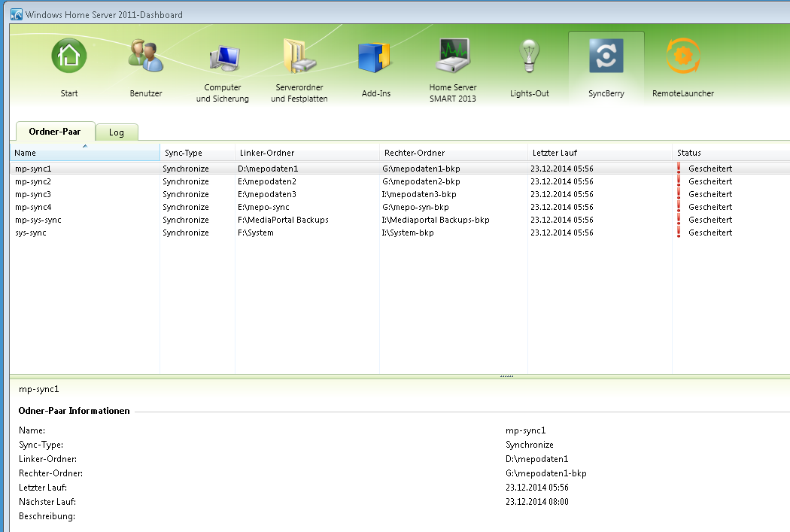Open the Lights-Out lightbulb icon

[529, 56]
